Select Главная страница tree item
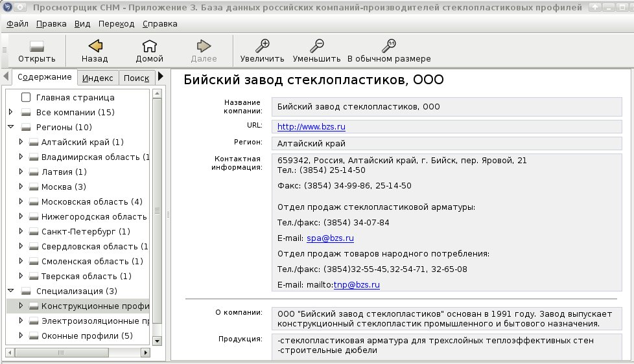 click(75, 97)
